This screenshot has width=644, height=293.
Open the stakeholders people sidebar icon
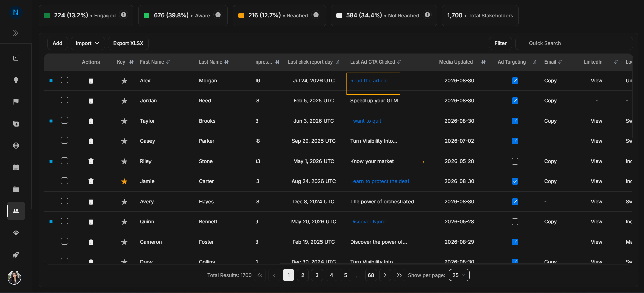tap(16, 211)
